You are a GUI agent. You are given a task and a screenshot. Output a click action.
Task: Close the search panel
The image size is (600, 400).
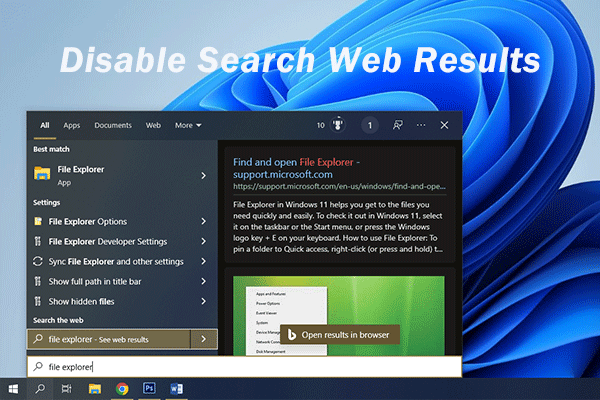(x=444, y=125)
